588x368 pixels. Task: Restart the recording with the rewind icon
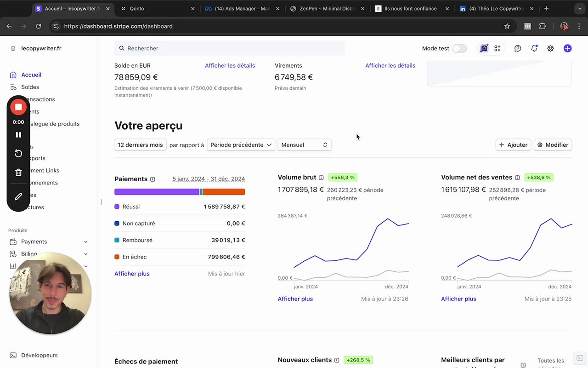coord(18,153)
